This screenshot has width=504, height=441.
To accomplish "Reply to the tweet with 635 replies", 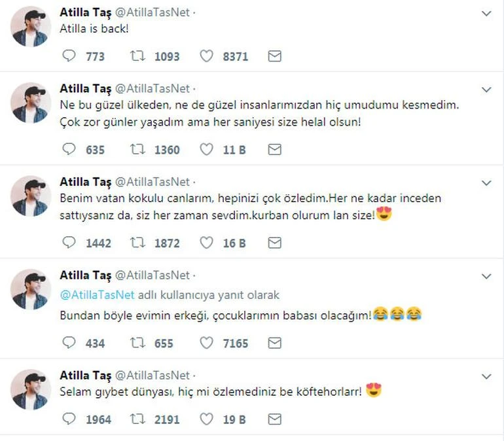I will pos(69,150).
